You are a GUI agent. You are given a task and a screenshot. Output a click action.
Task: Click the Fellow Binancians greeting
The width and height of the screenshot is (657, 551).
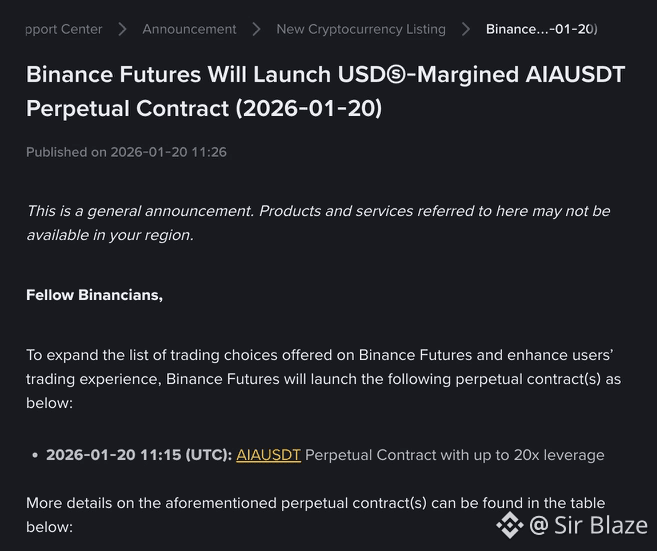point(94,295)
